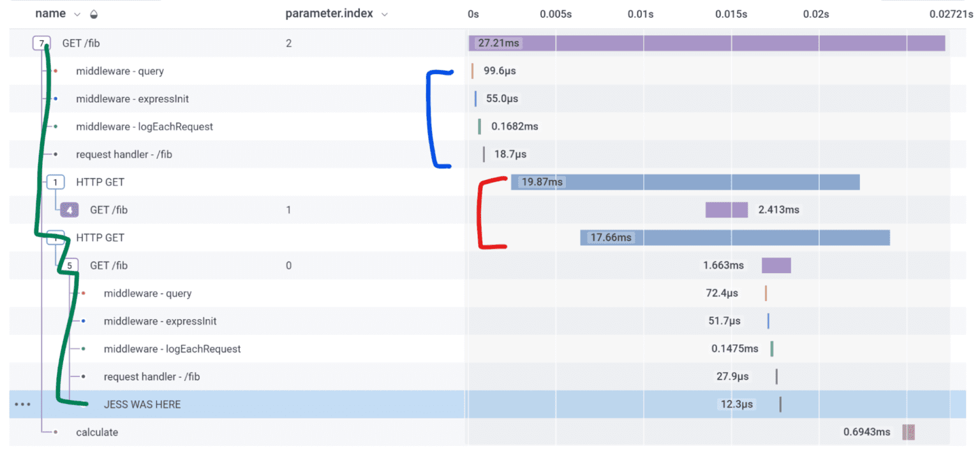Open the parameter.index column dropdown chevron
Image resolution: width=980 pixels, height=453 pixels.
384,14
